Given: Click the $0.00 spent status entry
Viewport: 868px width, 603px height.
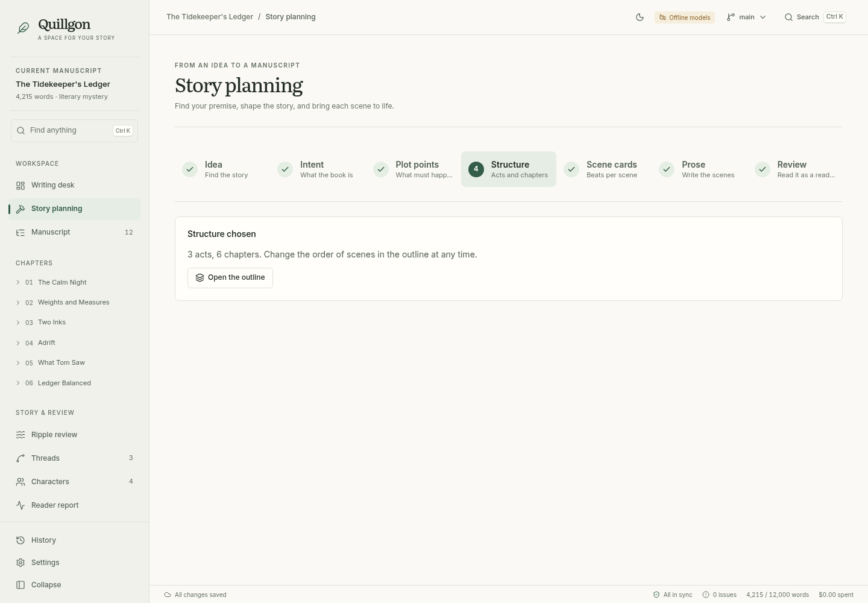Looking at the screenshot, I should (836, 595).
